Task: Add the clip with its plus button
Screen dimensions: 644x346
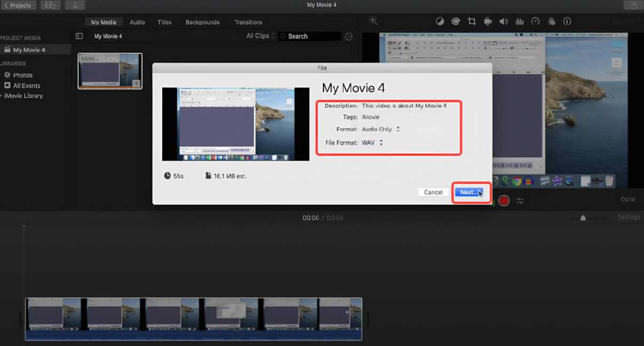Action: [136, 83]
